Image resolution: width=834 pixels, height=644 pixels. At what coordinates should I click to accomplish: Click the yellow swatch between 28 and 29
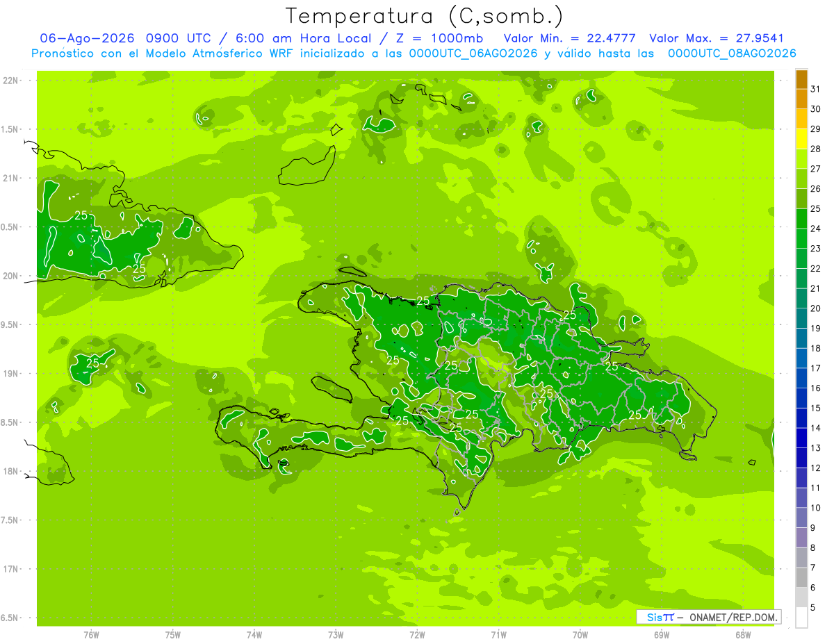[x=802, y=139]
